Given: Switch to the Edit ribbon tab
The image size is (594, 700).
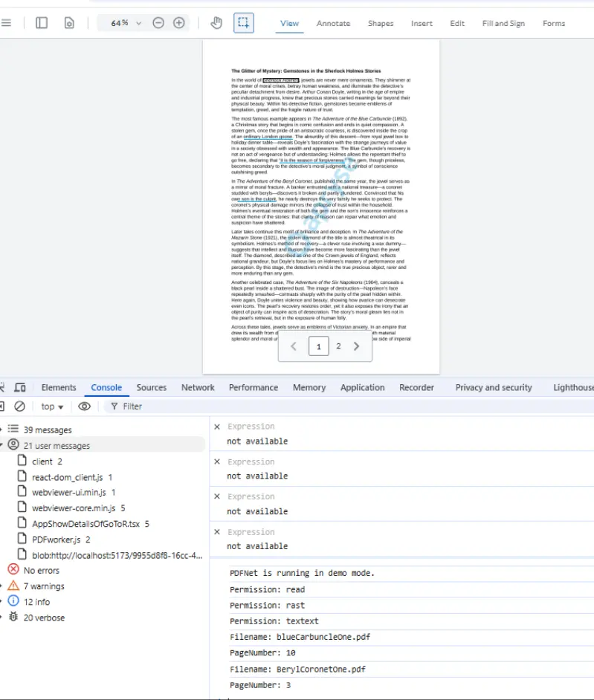Looking at the screenshot, I should (457, 23).
